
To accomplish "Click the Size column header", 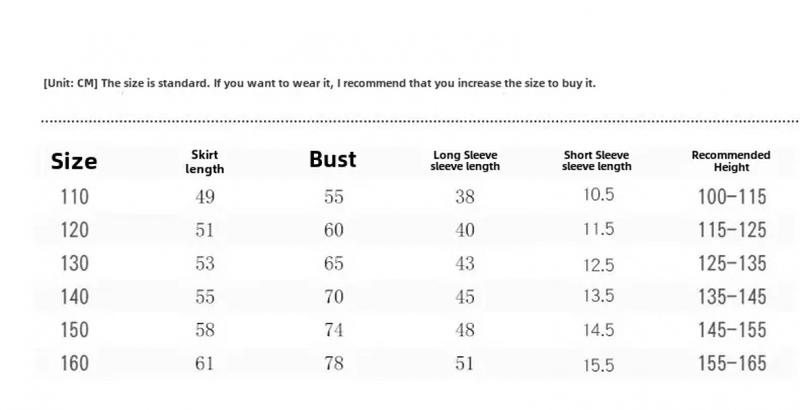I will 74,161.
